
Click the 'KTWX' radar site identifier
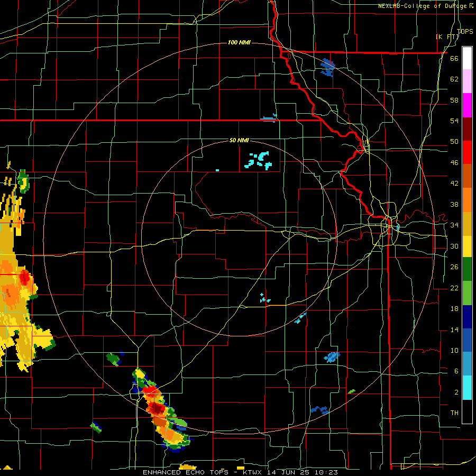point(253,472)
